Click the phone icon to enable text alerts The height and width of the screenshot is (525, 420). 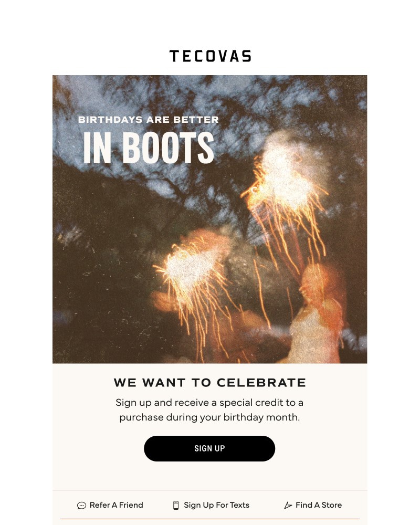(x=175, y=505)
